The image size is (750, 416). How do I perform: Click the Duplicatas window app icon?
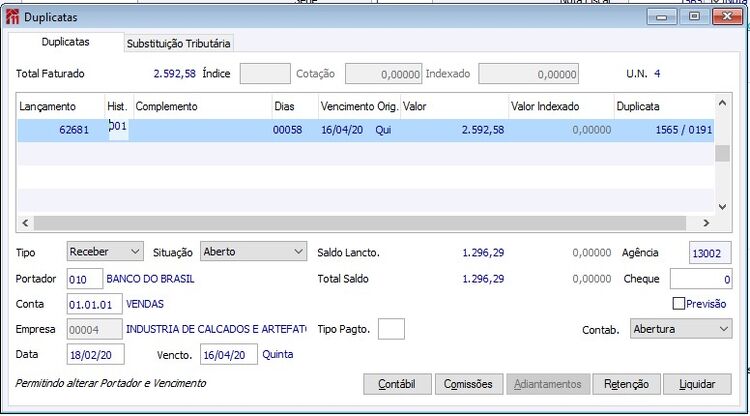pyautogui.click(x=12, y=17)
